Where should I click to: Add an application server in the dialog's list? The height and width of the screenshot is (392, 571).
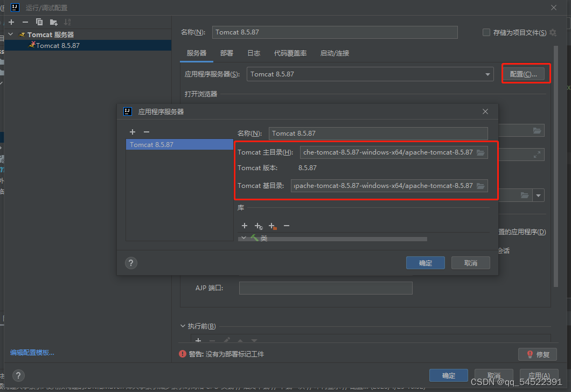point(133,132)
